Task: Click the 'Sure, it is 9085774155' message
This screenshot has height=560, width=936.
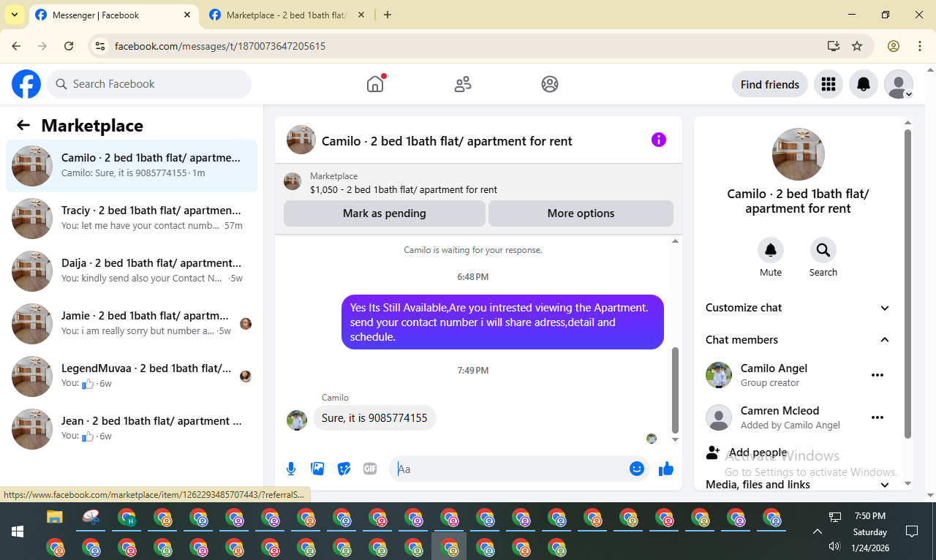Action: pyautogui.click(x=374, y=418)
